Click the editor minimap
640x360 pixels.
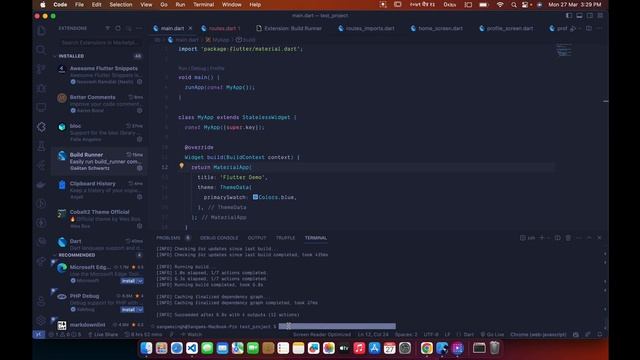(564, 50)
